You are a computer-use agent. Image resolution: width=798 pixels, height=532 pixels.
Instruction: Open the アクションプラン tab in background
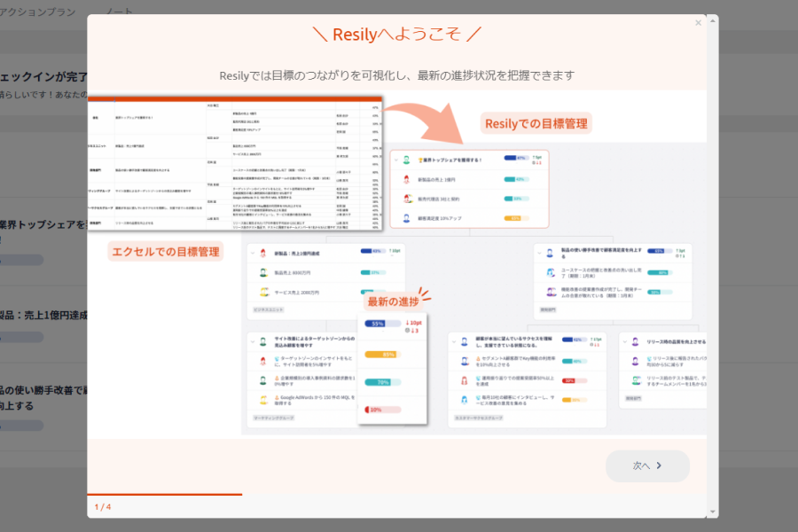(x=36, y=12)
